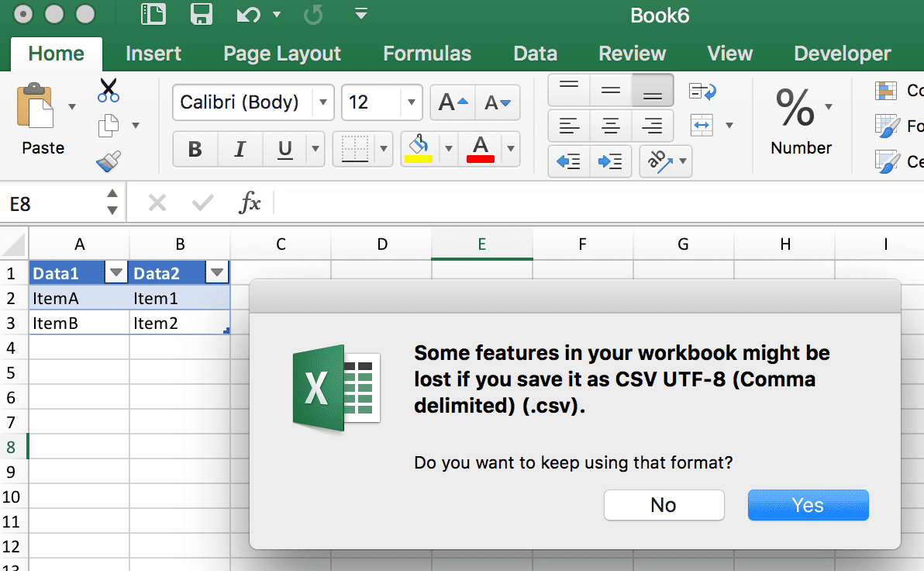
Task: Cut the selection using the scissors icon
Action: tap(108, 90)
